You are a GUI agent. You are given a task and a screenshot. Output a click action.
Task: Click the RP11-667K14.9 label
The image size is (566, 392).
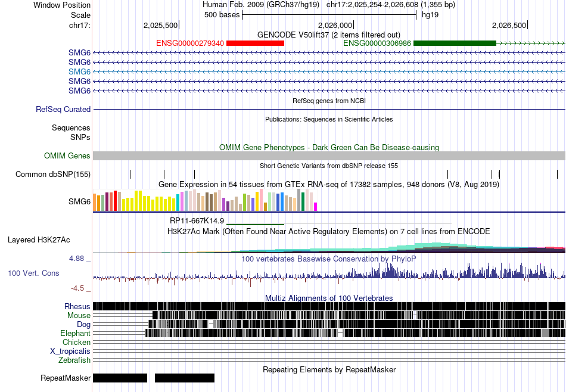197,220
